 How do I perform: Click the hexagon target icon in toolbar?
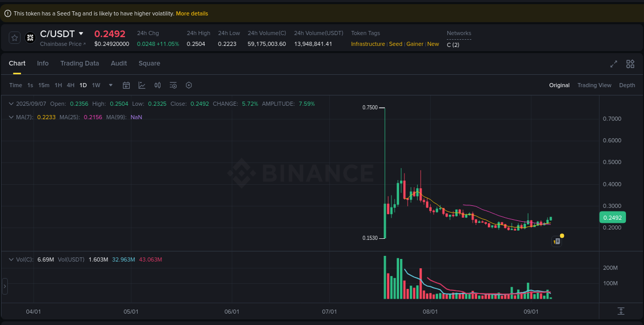click(189, 85)
